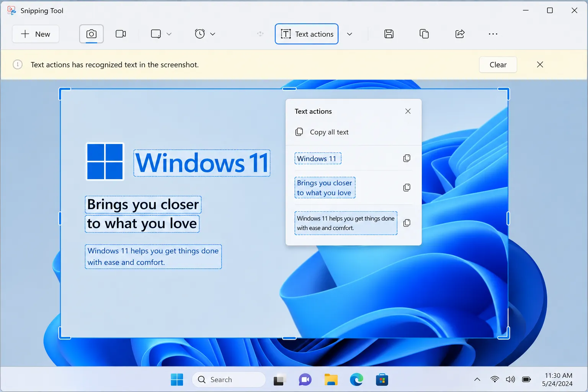Click the Windows logo in the screenshot
Screen dimensions: 588x392
[105, 162]
